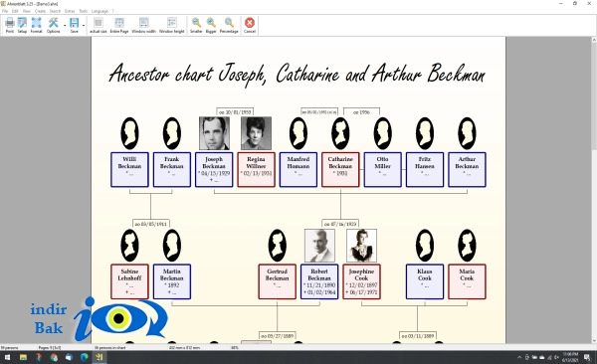
Task: Select the Robert Beckman person box
Action: point(319,281)
